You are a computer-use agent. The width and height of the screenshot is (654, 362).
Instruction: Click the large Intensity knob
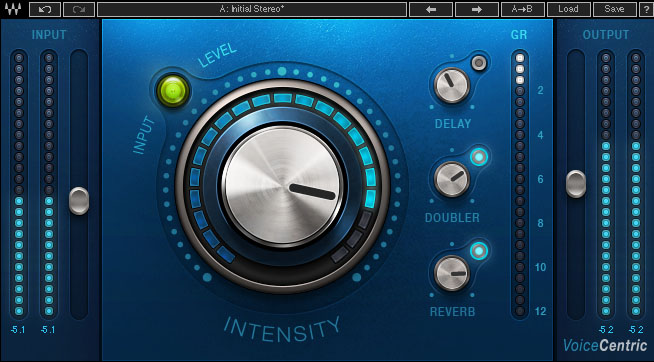tap(283, 186)
